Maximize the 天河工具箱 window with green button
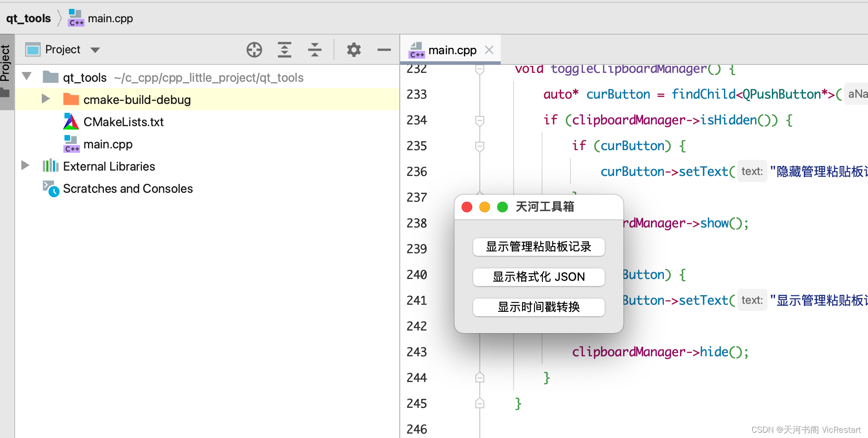 click(502, 207)
